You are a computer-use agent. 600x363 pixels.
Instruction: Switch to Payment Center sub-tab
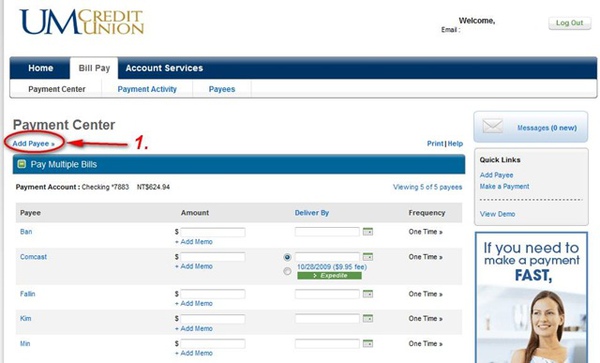pyautogui.click(x=57, y=89)
